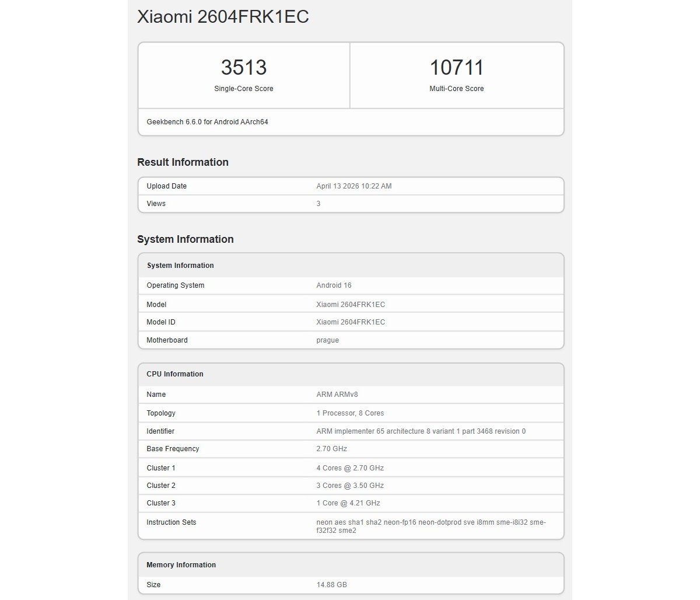Image resolution: width=700 pixels, height=600 pixels.
Task: Click the Result Information heading
Action: (183, 162)
